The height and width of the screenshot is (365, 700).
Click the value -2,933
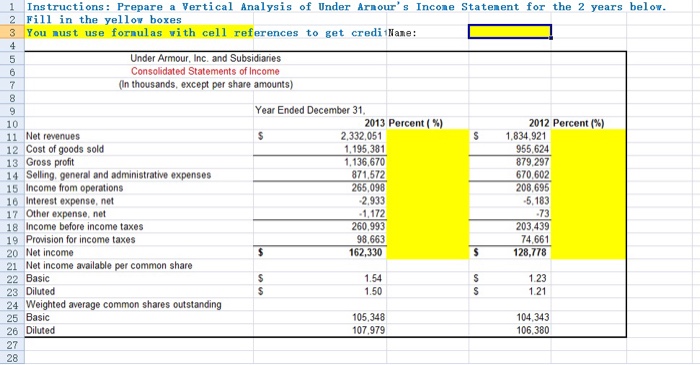[x=371, y=201]
